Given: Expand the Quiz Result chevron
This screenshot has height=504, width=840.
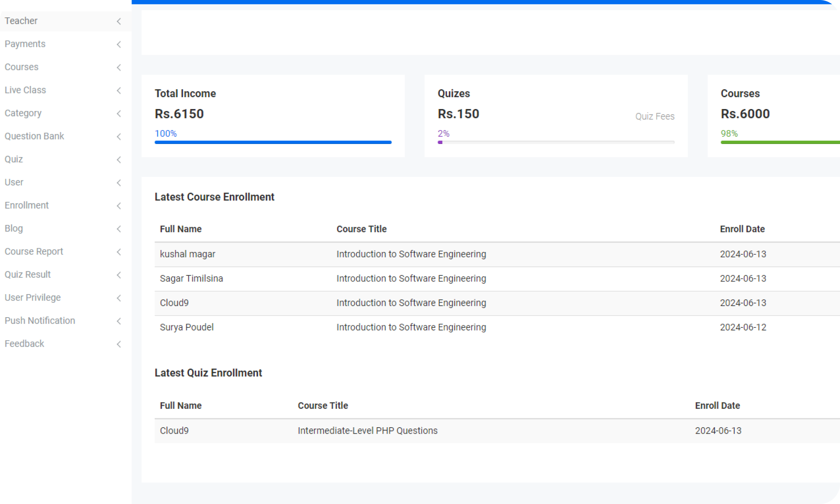Looking at the screenshot, I should click(119, 275).
